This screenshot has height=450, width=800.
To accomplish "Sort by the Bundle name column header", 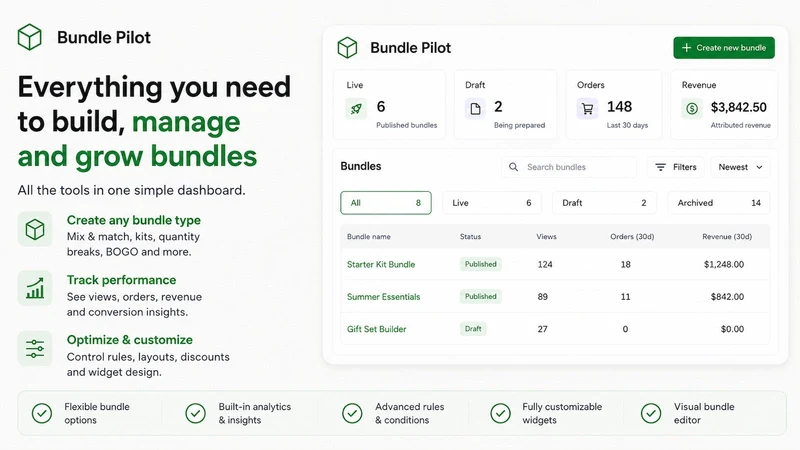I will [369, 237].
